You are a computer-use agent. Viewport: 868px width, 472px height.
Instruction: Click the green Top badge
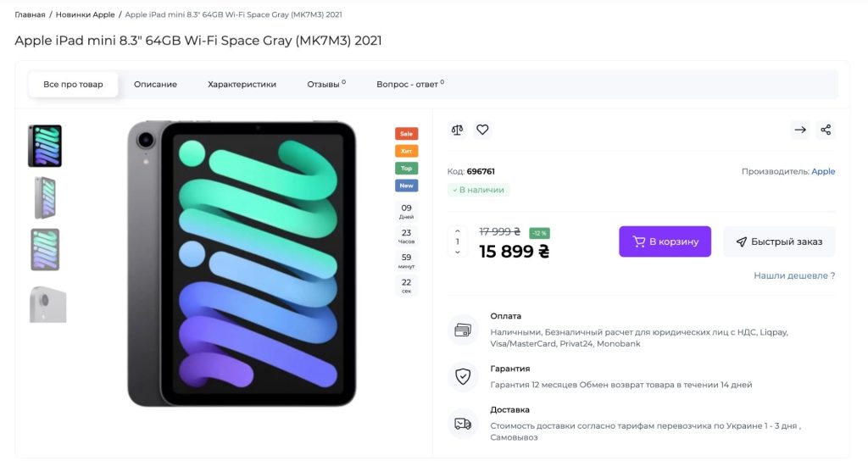[406, 169]
